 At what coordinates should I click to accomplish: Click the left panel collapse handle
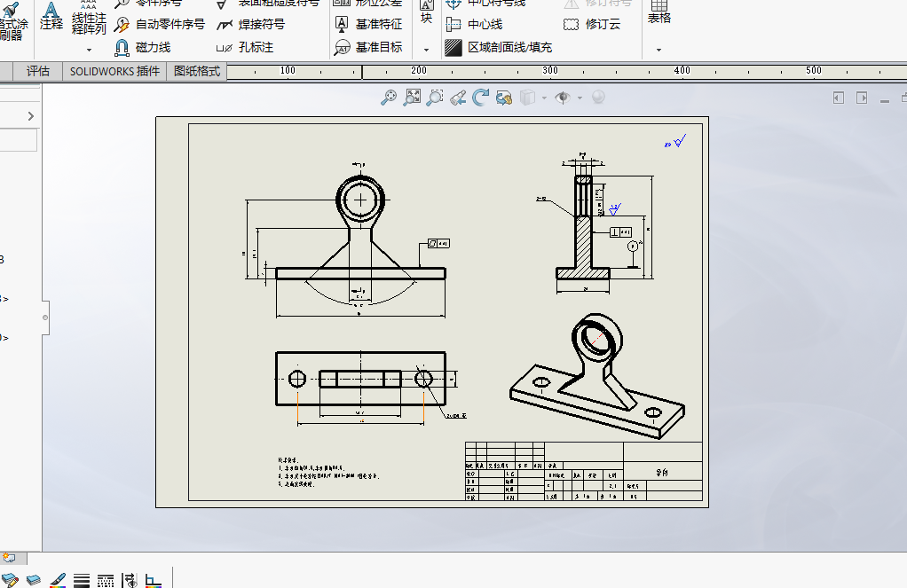[45, 318]
